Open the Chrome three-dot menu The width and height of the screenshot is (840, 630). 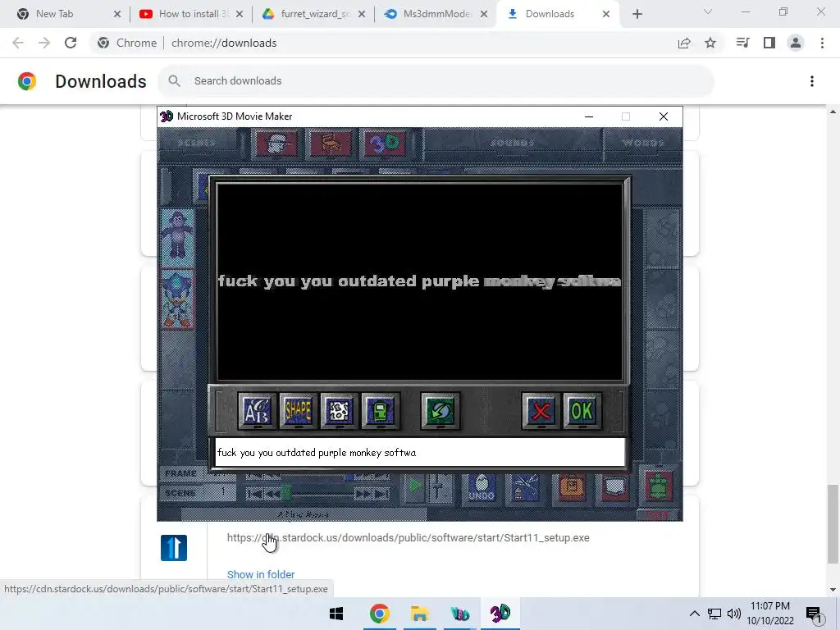(822, 43)
